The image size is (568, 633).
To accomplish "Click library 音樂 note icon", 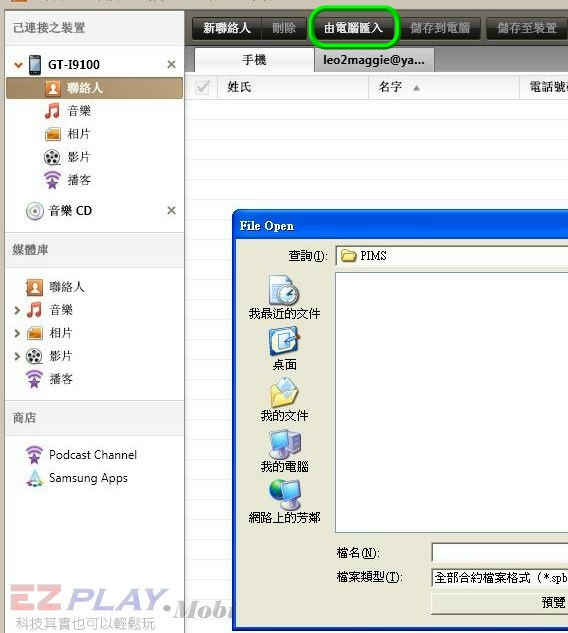I will tap(34, 310).
